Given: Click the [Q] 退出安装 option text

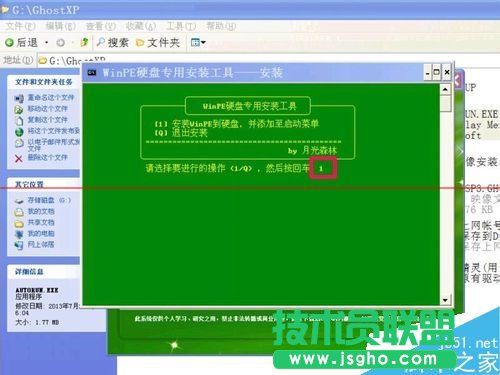Looking at the screenshot, I should pos(181,133).
